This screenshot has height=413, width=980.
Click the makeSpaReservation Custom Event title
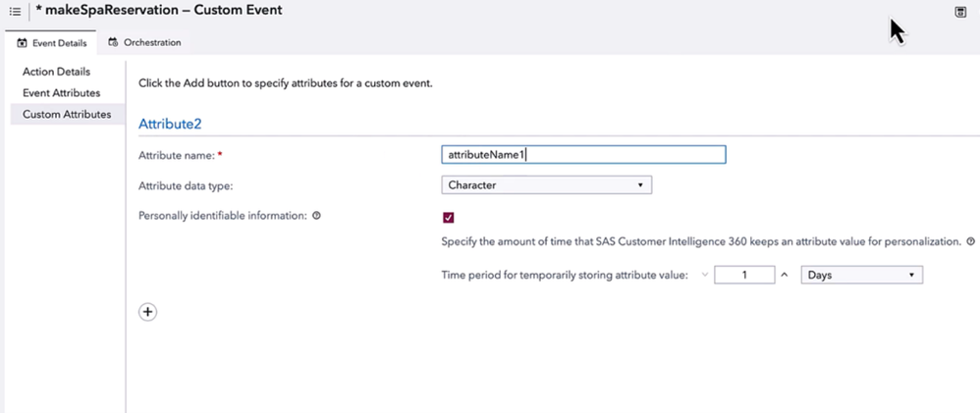158,11
